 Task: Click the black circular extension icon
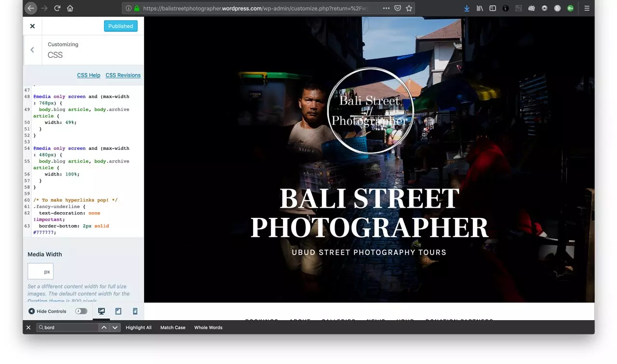pyautogui.click(x=506, y=8)
